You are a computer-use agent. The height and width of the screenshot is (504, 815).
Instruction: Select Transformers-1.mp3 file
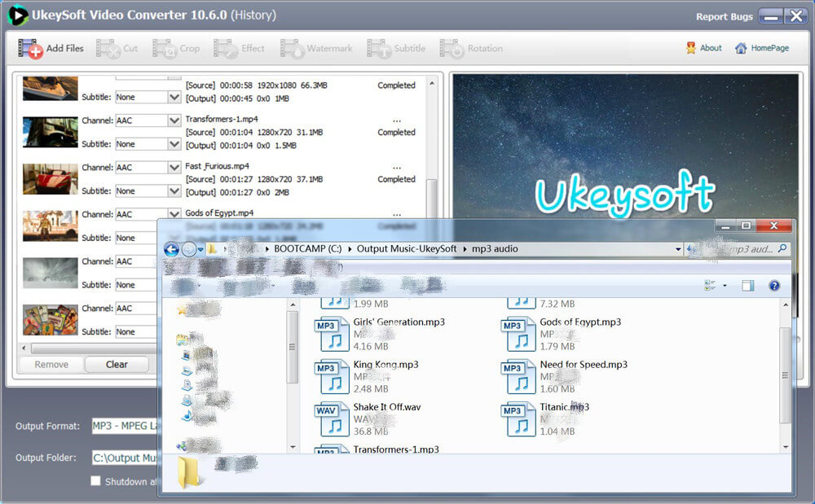[377, 449]
